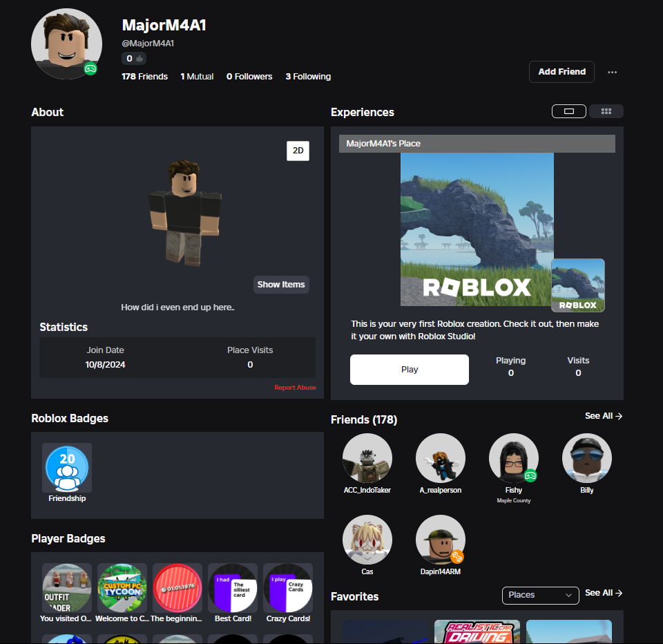
Task: Click the large Roblox place thumbnail
Action: click(477, 229)
